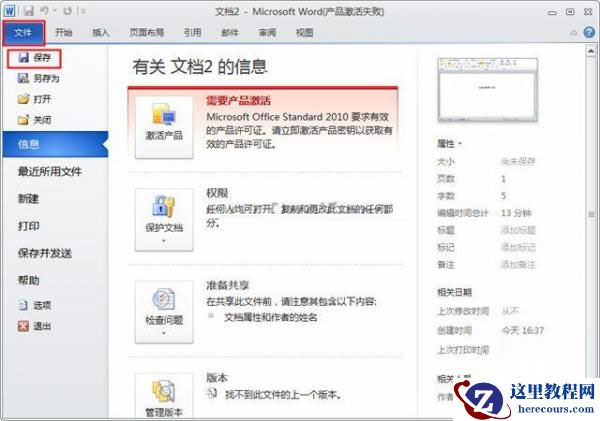Click the 找不到此文件的上一个版本 text
Screen dimensions: 600x421
point(283,394)
